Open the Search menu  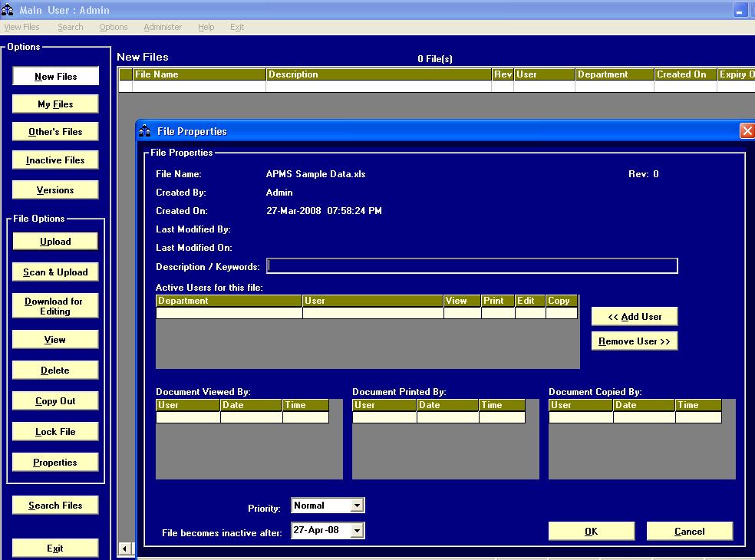70,27
